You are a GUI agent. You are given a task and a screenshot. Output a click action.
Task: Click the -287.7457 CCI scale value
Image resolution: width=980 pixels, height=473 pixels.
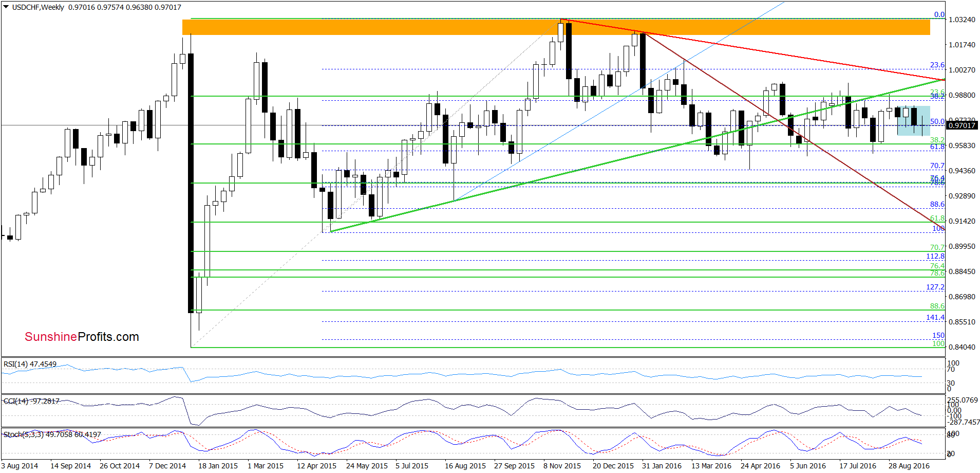pos(964,422)
